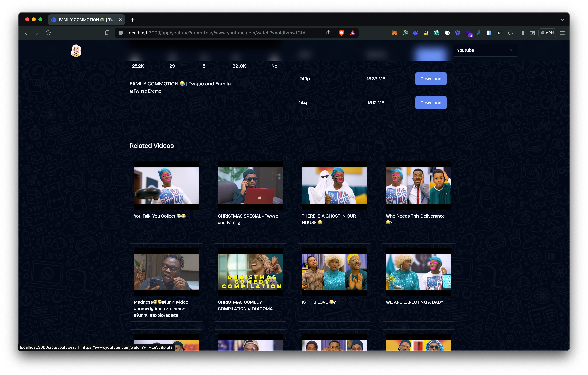This screenshot has height=375, width=588.
Task: Click 'CHRISTMAS SPECIAL - Twyse and Family' title
Action: (x=248, y=219)
